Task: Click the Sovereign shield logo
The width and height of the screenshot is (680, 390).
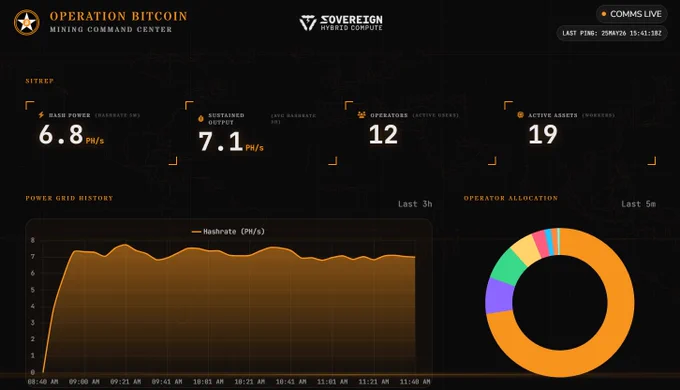Action: 308,23
